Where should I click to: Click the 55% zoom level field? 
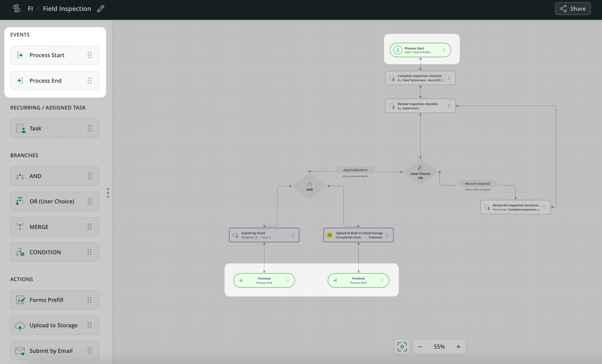pos(439,347)
